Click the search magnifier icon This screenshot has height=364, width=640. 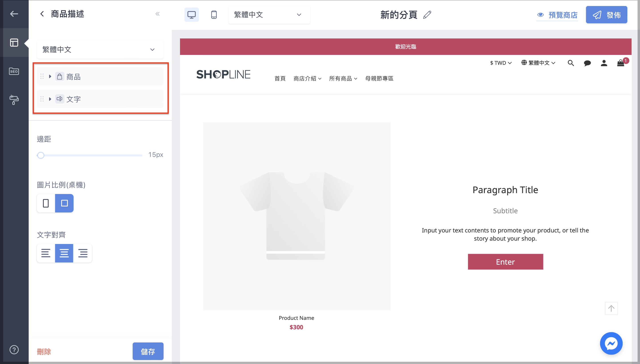pyautogui.click(x=571, y=63)
